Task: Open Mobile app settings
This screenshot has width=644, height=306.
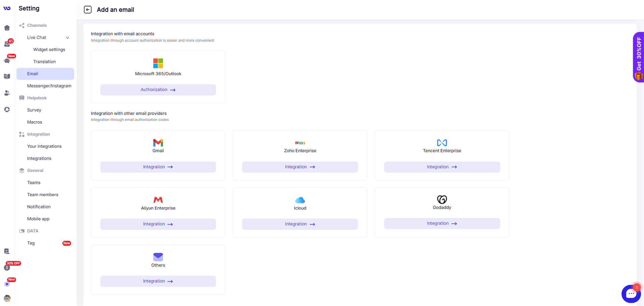Action: tap(38, 219)
